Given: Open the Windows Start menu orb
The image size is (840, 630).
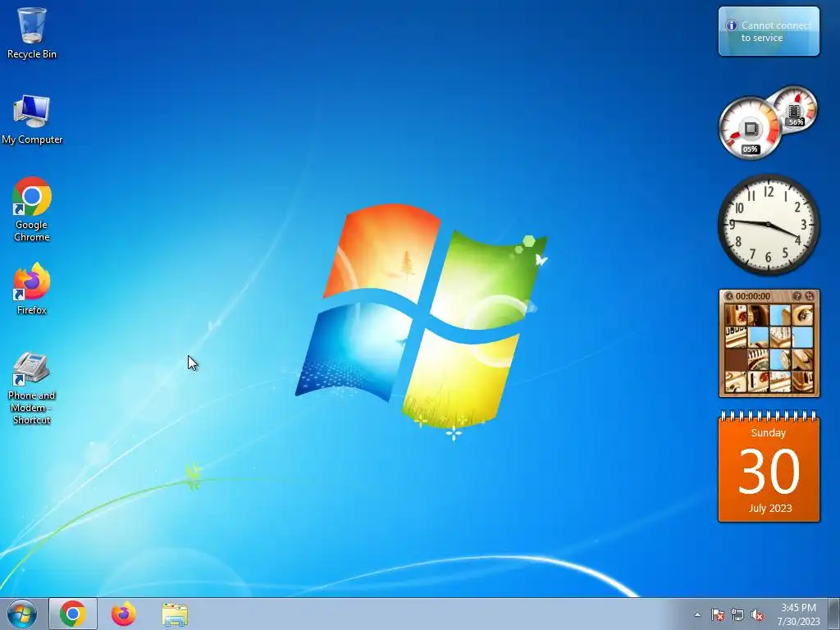Looking at the screenshot, I should 22,614.
